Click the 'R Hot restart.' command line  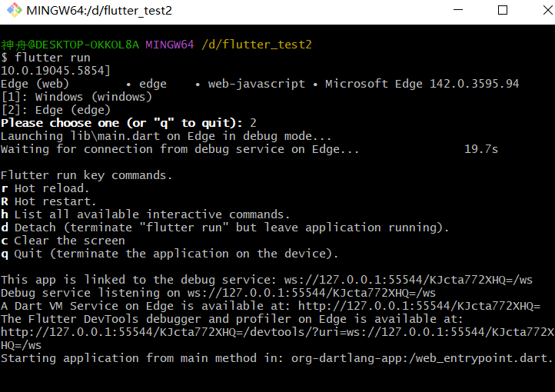click(48, 201)
